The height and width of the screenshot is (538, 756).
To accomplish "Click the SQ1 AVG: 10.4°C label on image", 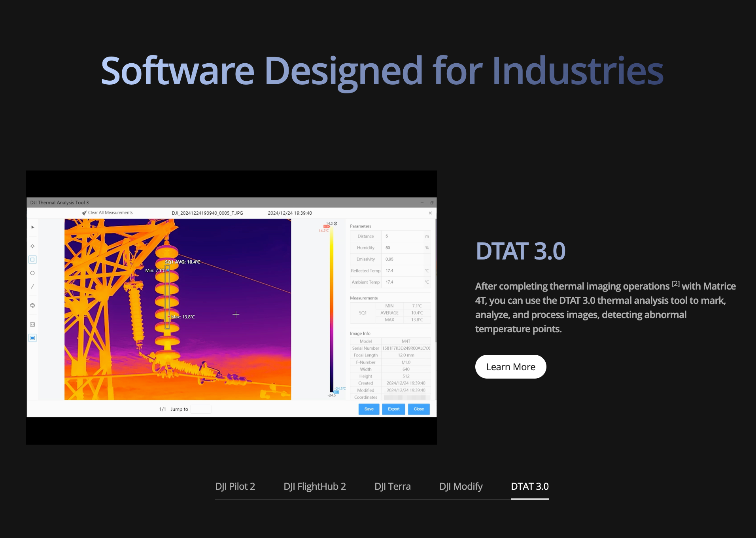I will click(x=183, y=262).
